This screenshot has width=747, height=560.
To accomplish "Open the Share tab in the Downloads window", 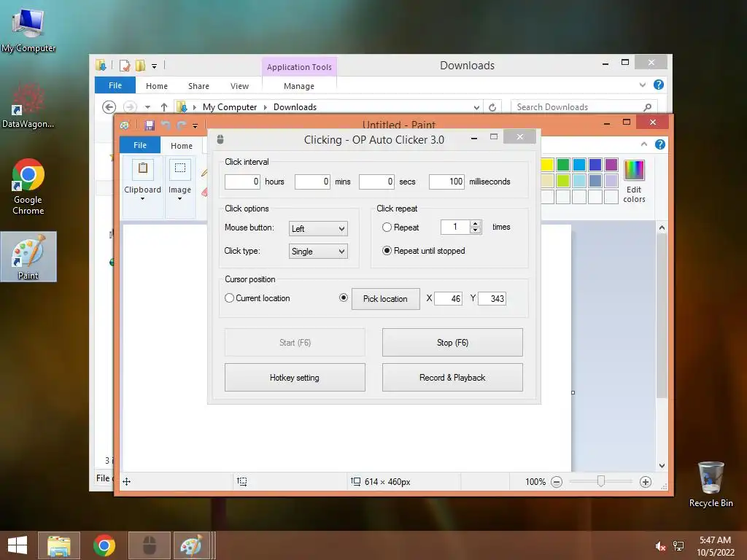I will [x=198, y=86].
